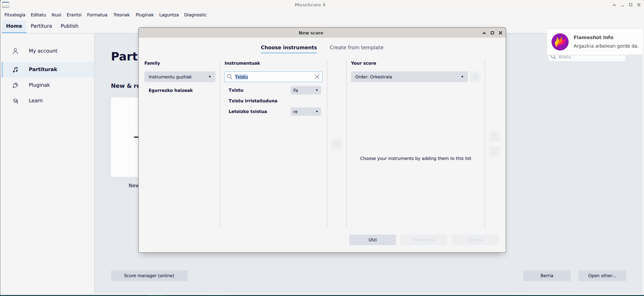
Task: Clear the Txistu search text
Action: pyautogui.click(x=317, y=77)
